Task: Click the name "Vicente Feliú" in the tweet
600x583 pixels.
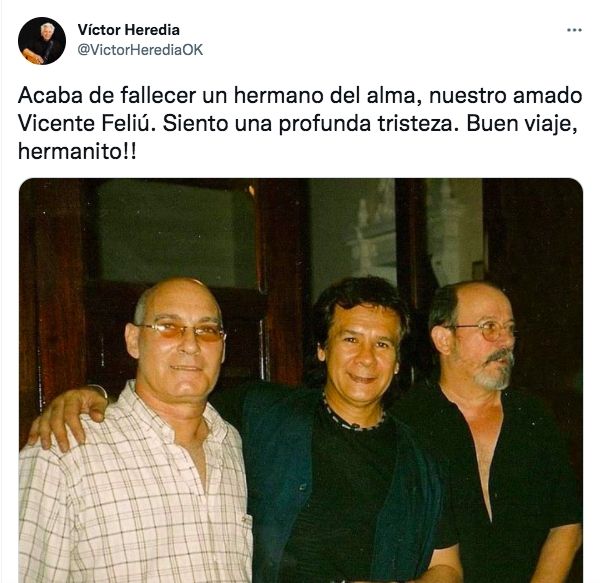Action: tap(86, 124)
